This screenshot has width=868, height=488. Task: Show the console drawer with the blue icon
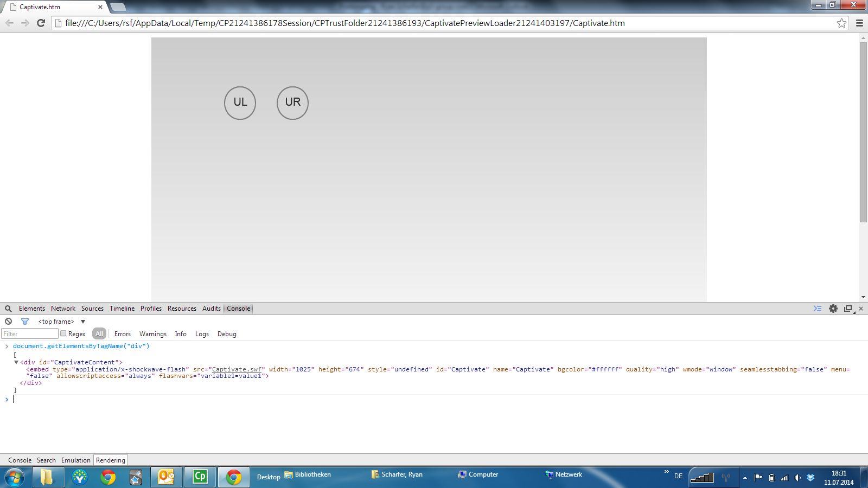pyautogui.click(x=818, y=309)
